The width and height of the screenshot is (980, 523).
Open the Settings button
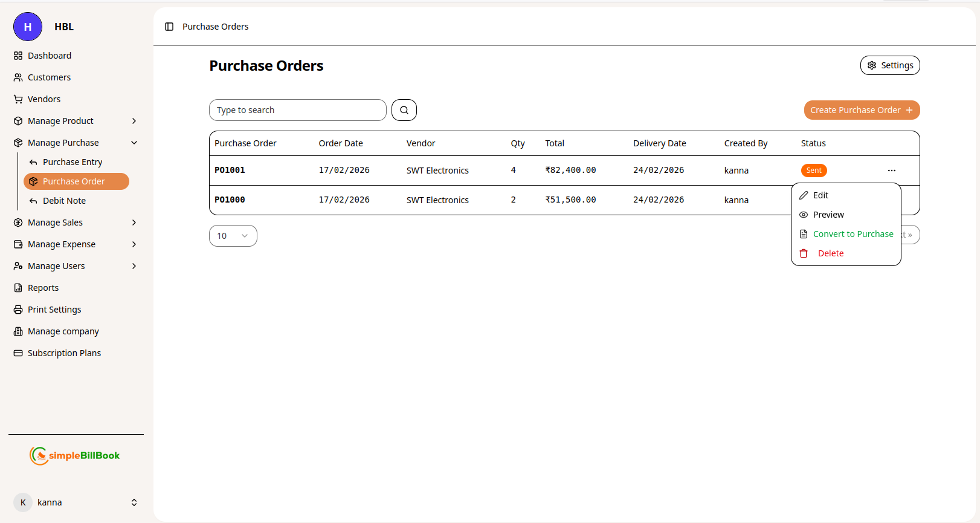[889, 65]
